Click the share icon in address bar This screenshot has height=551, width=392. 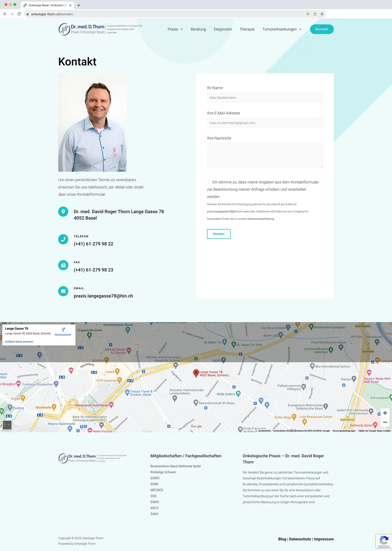point(315,14)
